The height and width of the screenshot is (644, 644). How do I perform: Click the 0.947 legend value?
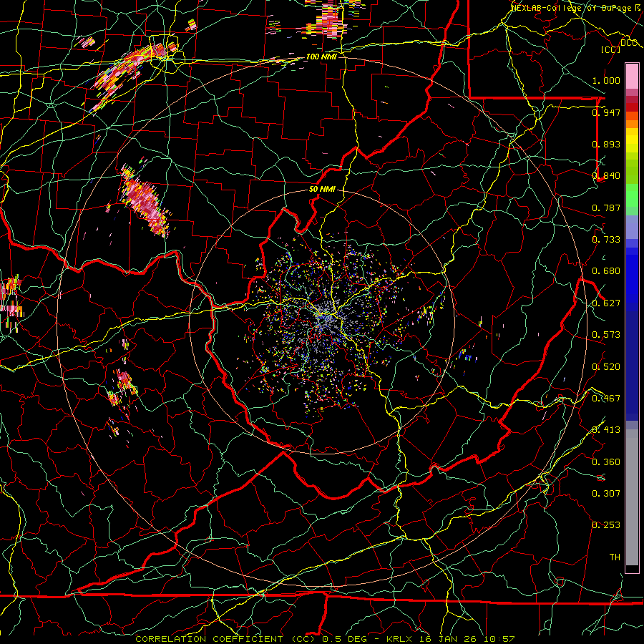click(x=606, y=112)
